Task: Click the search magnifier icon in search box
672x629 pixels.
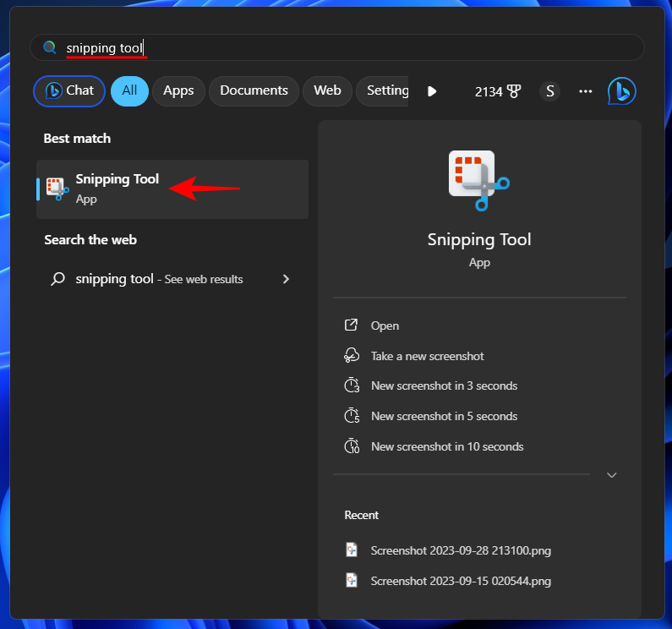Action: click(50, 47)
